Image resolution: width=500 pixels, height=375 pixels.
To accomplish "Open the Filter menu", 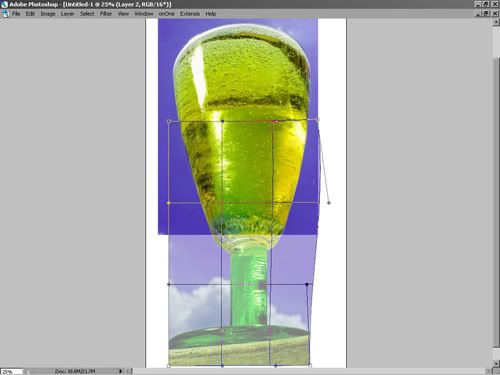I will [x=106, y=14].
